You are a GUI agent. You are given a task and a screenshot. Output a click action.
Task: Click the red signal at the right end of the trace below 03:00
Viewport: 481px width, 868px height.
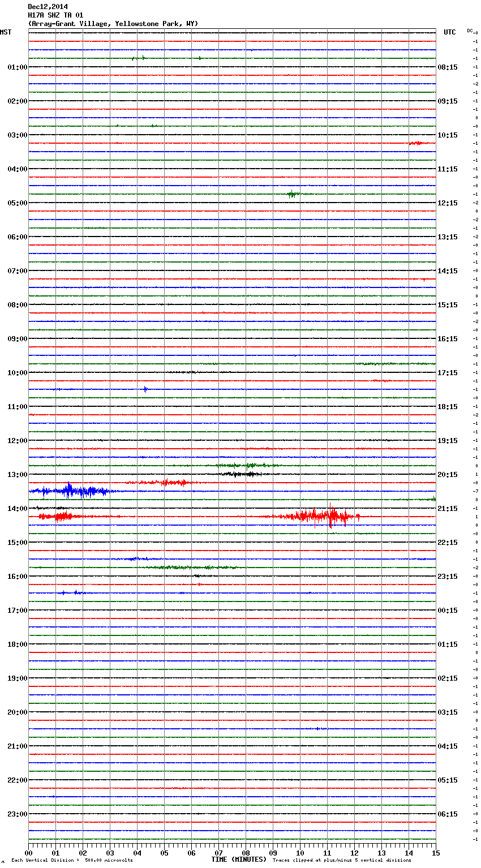pos(416,143)
